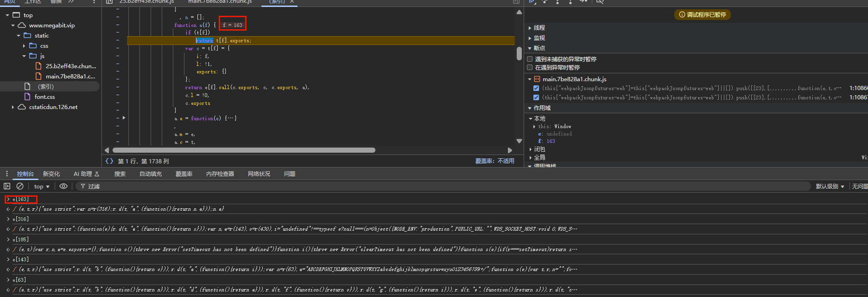
Task: Click the code editor vertical scrollbar thumb
Action: point(519,54)
